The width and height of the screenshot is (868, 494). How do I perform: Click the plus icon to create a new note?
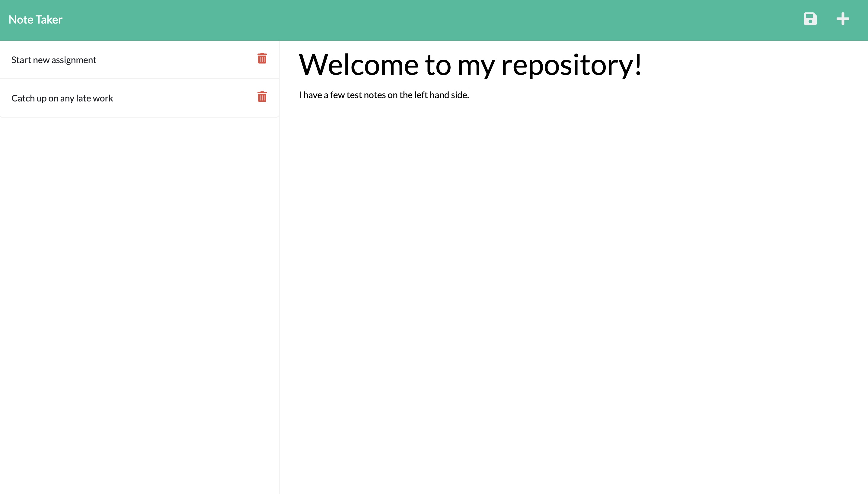(x=843, y=19)
